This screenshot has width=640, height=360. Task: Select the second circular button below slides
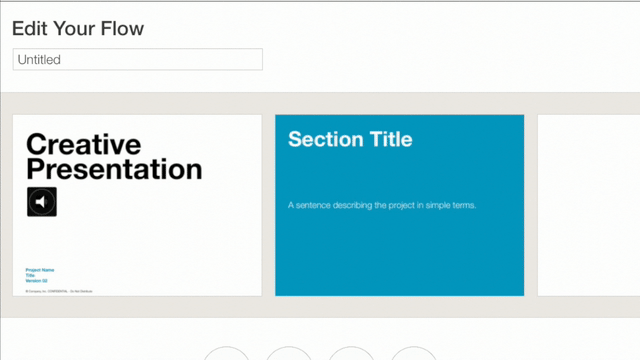point(289,353)
